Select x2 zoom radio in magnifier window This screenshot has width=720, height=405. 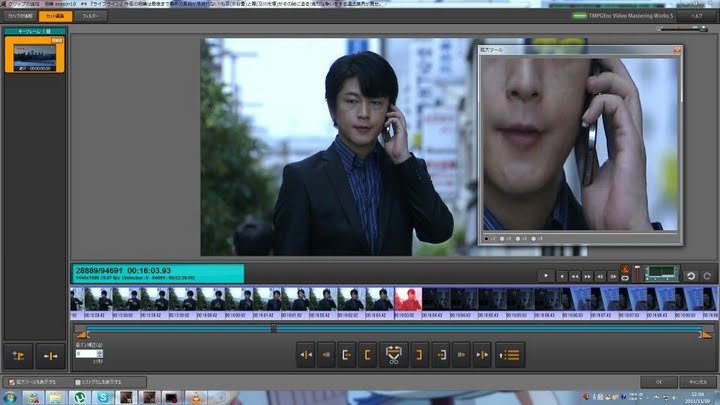coord(486,239)
